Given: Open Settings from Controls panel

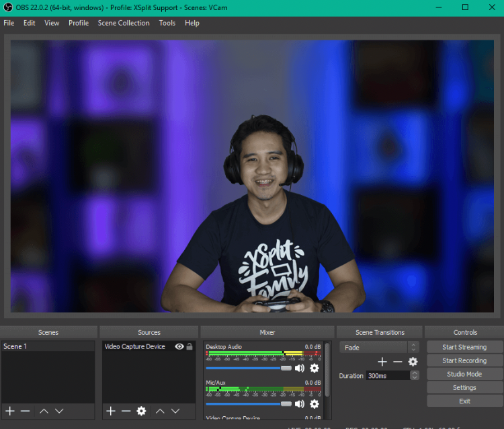Looking at the screenshot, I should [464, 387].
